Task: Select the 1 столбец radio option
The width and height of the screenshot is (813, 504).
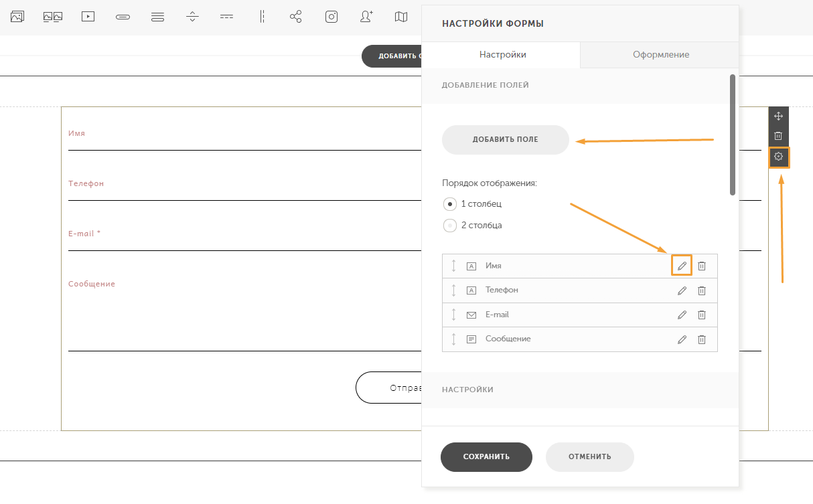Action: (450, 203)
